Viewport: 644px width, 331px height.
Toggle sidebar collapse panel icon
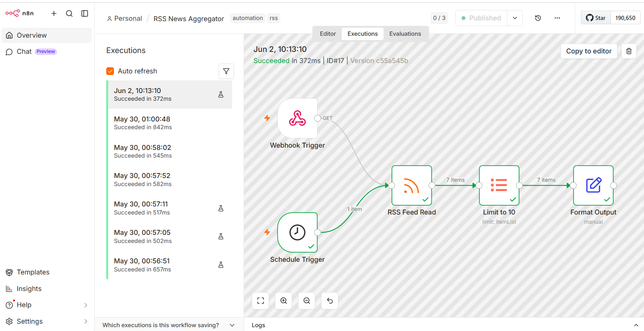[x=85, y=13]
